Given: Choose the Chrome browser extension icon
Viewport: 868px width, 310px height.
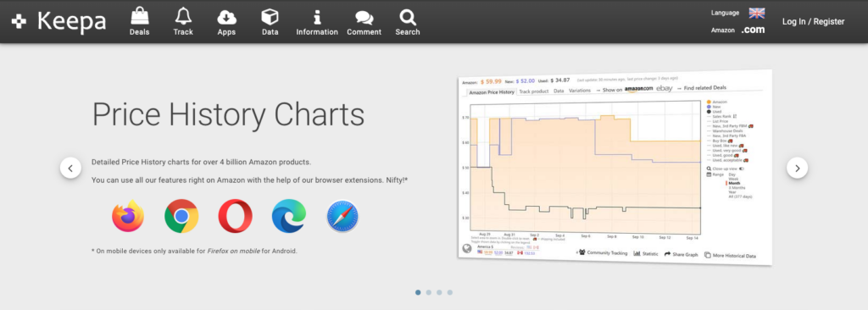Looking at the screenshot, I should click(x=181, y=216).
